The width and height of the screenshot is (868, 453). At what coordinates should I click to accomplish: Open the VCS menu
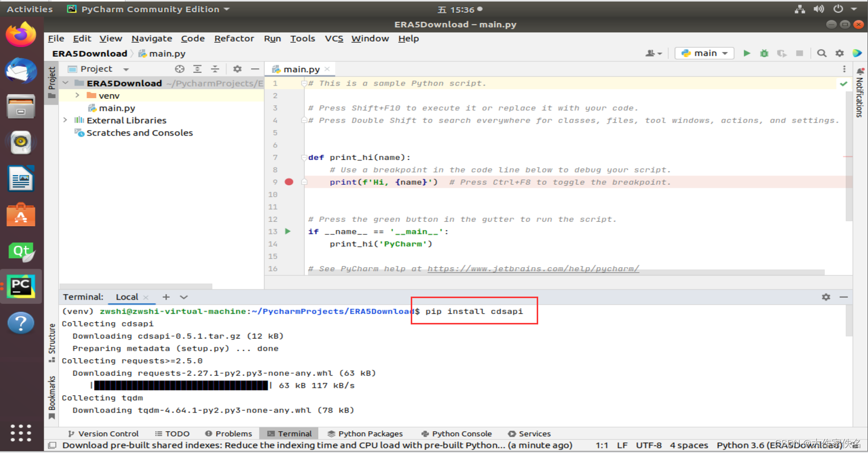334,38
